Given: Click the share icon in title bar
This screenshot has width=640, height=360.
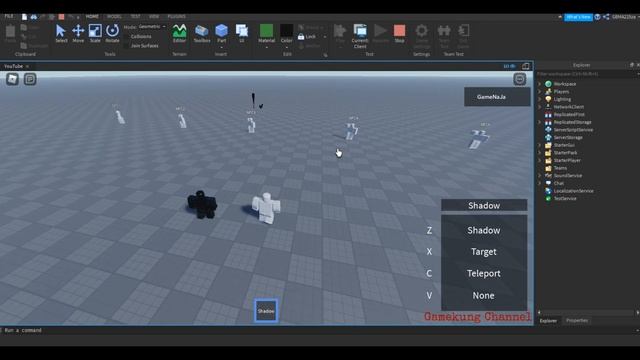Looking at the screenshot, I should [606, 17].
